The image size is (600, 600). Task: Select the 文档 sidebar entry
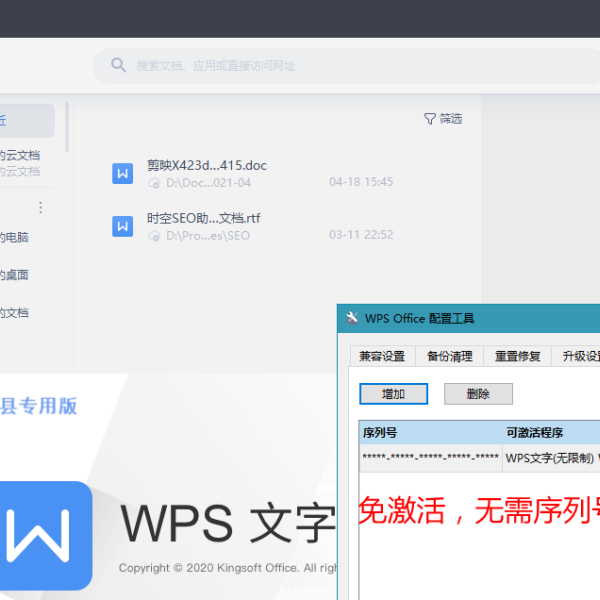click(x=14, y=313)
